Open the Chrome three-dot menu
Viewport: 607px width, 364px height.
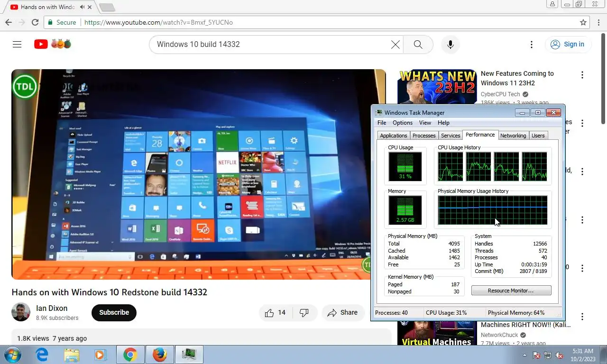(598, 22)
